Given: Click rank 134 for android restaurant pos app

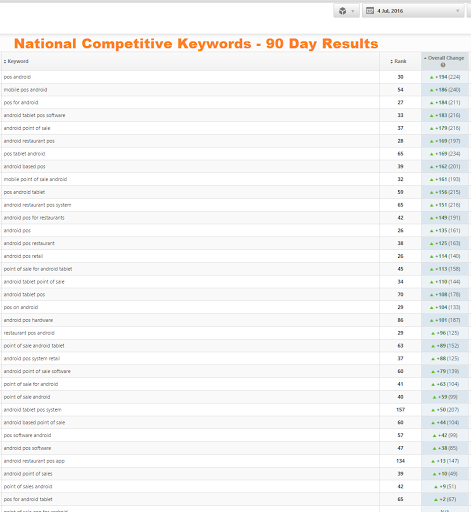Looking at the screenshot, I should [400, 461].
